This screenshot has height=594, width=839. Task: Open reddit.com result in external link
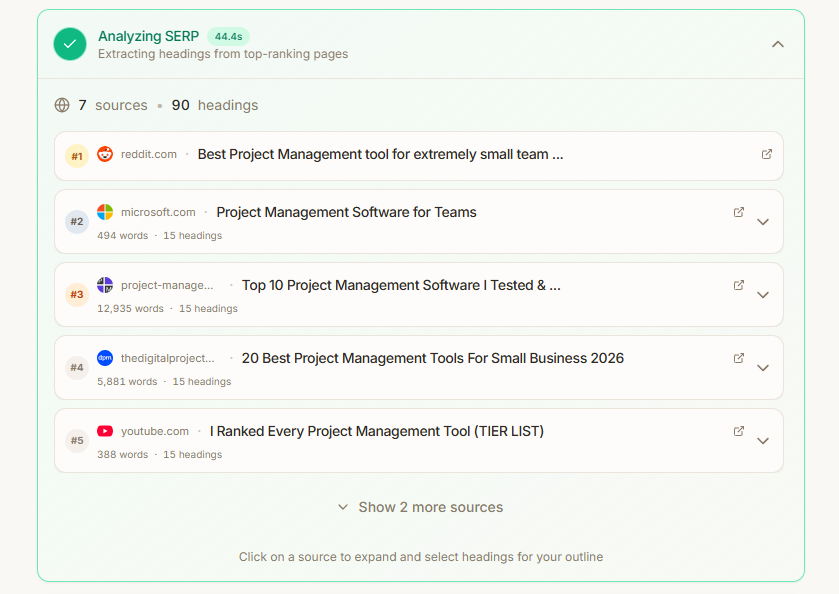click(767, 154)
